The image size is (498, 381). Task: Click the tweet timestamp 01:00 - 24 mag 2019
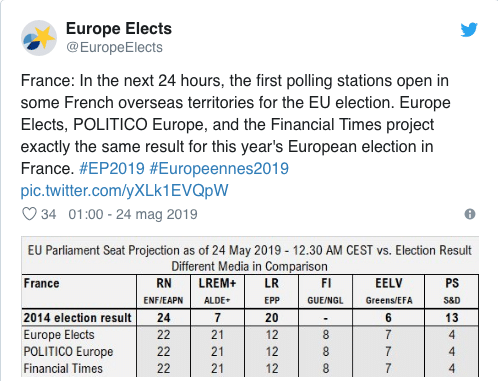tap(133, 214)
